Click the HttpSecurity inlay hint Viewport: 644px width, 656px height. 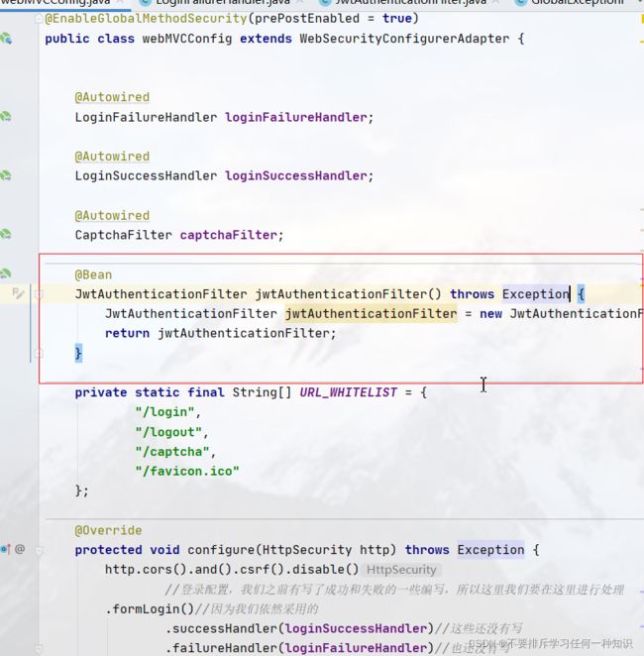pos(401,570)
